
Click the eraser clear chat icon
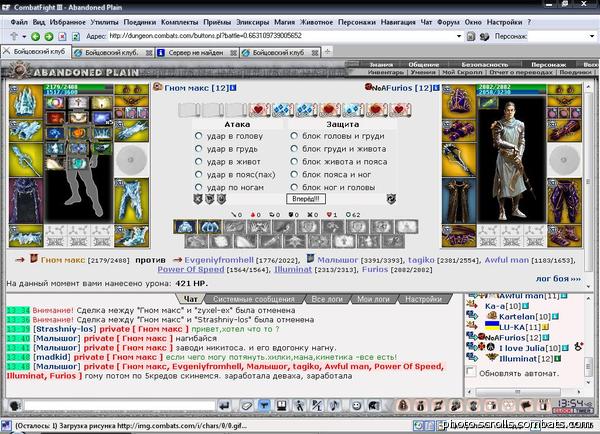coord(247,405)
